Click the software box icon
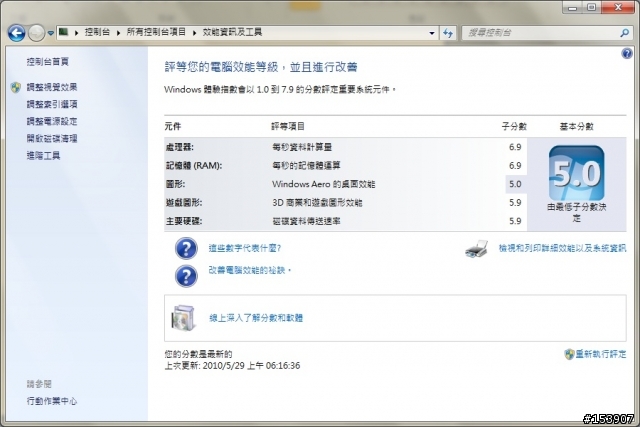The height and width of the screenshot is (427, 640). tap(183, 318)
